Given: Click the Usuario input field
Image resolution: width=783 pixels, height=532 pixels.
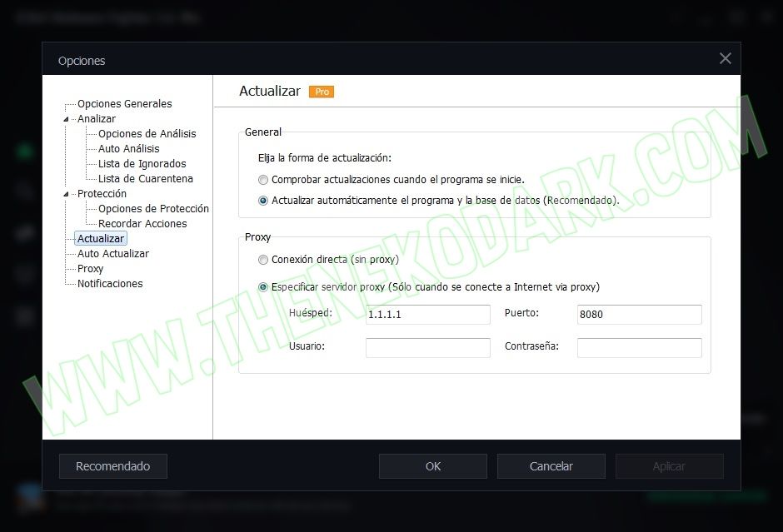Looking at the screenshot, I should click(428, 348).
